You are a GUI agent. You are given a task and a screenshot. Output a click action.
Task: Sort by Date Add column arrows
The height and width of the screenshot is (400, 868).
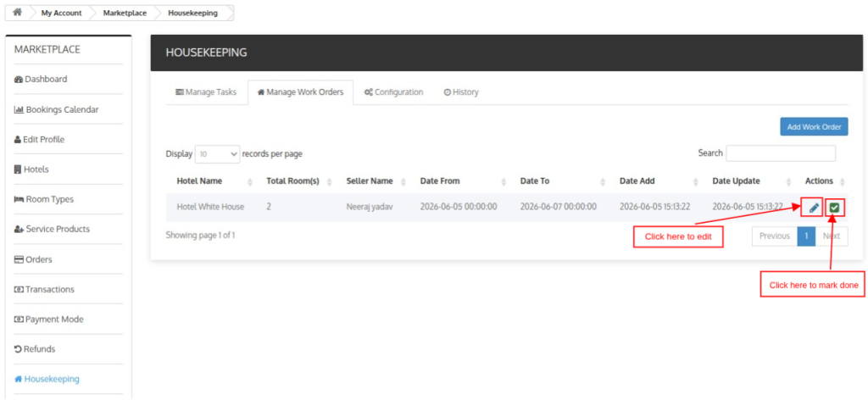[x=696, y=181]
